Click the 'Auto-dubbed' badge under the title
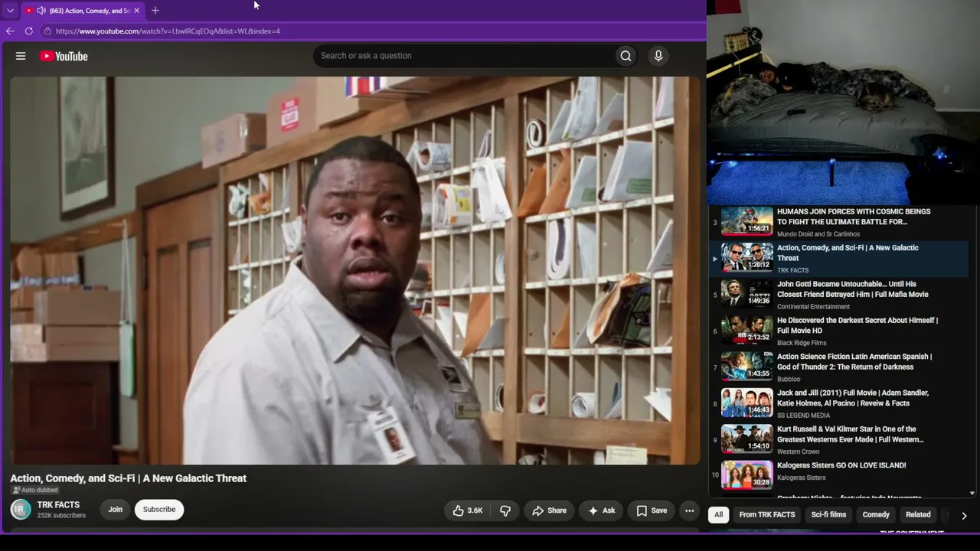Image resolution: width=980 pixels, height=551 pixels. point(34,490)
